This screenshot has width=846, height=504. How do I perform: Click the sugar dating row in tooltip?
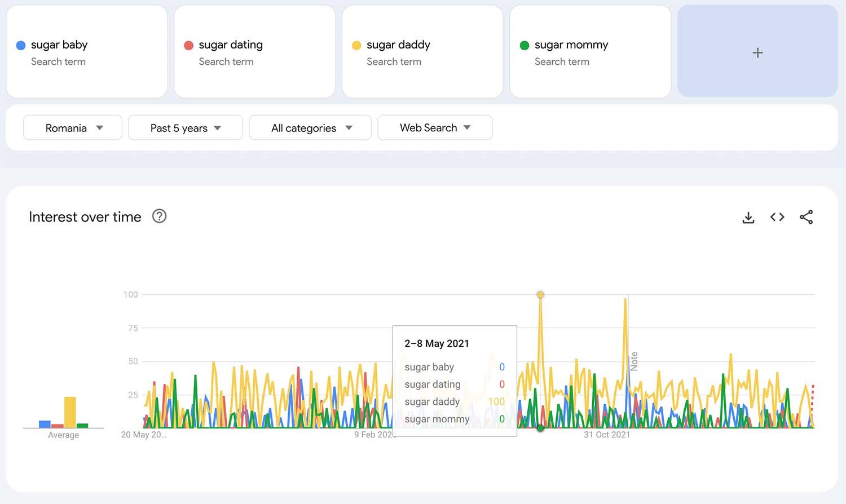pos(455,384)
